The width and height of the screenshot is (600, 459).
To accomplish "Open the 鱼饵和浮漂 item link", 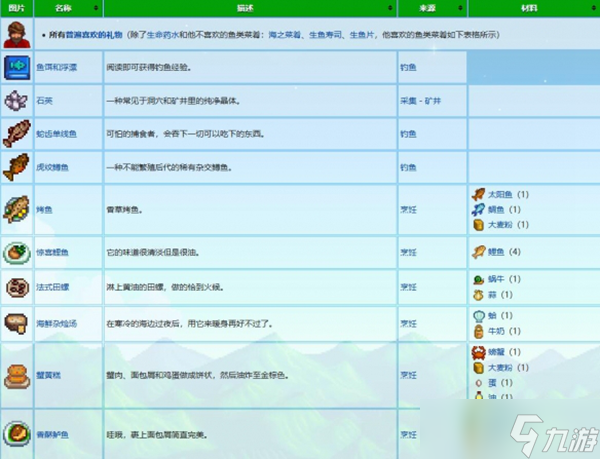I will 57,67.
